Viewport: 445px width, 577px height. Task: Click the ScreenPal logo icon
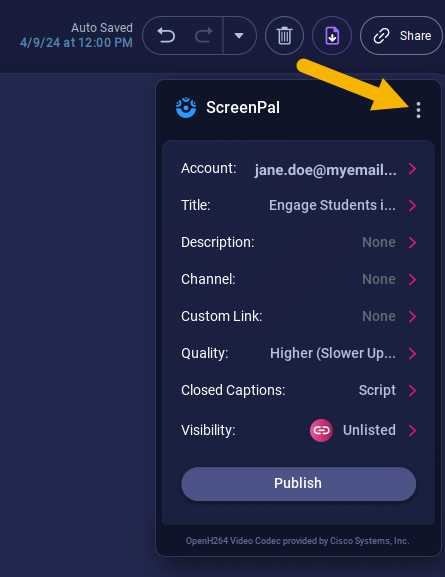[186, 107]
